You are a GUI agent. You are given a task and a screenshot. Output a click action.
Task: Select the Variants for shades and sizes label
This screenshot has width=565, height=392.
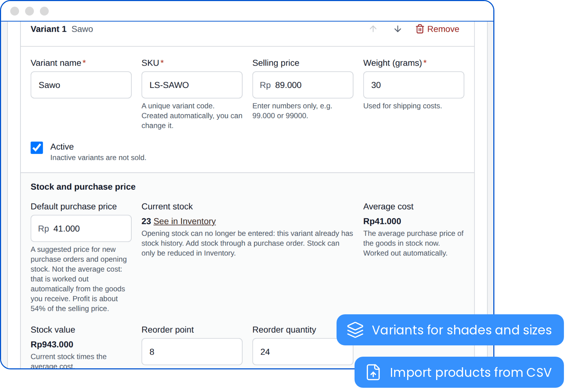(x=462, y=330)
